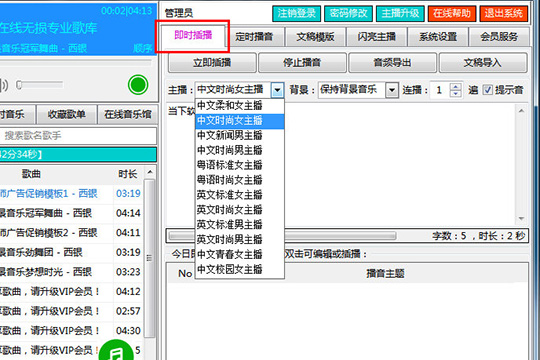Viewport: 540px width, 360px height.
Task: Choose 中文时尚男主播 voice option
Action: coord(240,150)
